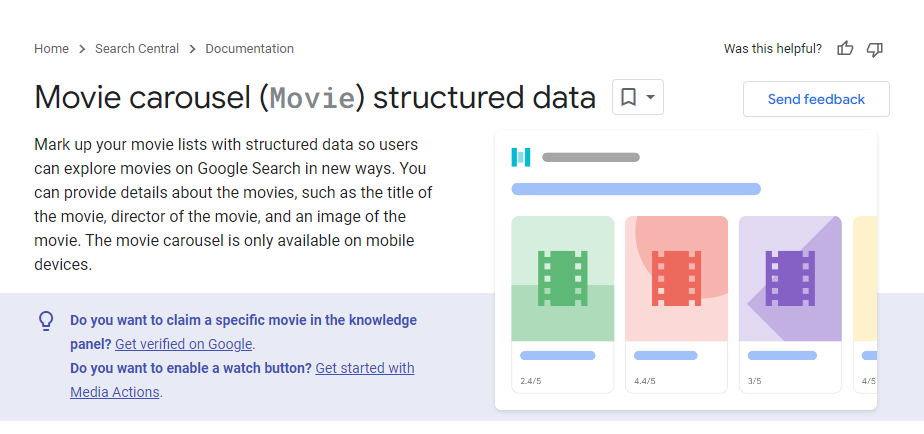
Task: Select the purple movie card rated 3/5
Action: pos(790,304)
